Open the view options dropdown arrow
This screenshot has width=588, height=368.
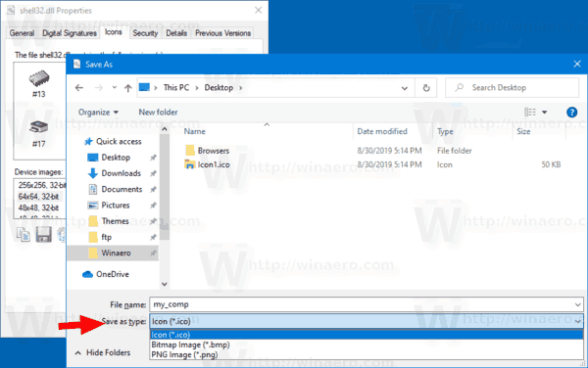click(544, 113)
